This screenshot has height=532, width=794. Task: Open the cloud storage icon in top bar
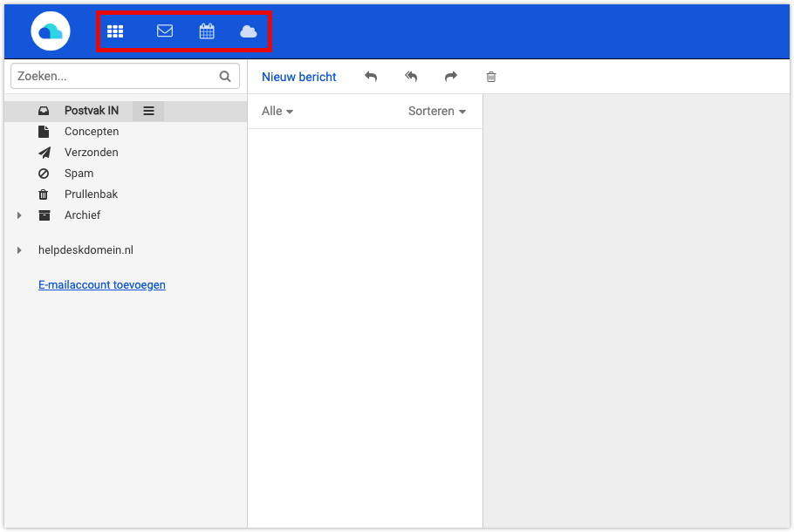[249, 31]
